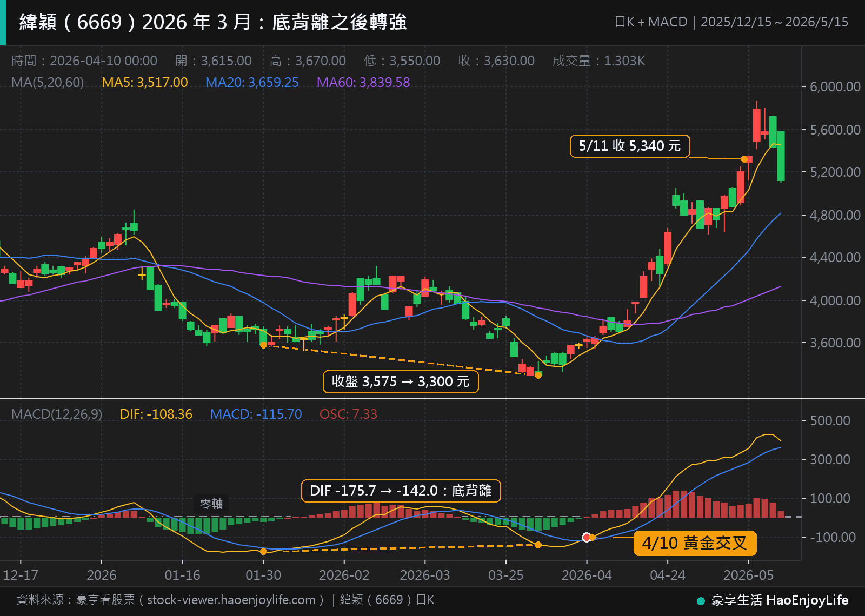The height and width of the screenshot is (616, 865).
Task: Select the MACD: -115.70 legend
Action: coord(256,414)
